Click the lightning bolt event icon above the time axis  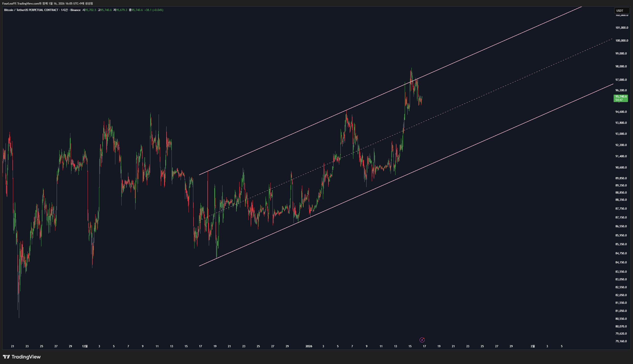pos(422,340)
